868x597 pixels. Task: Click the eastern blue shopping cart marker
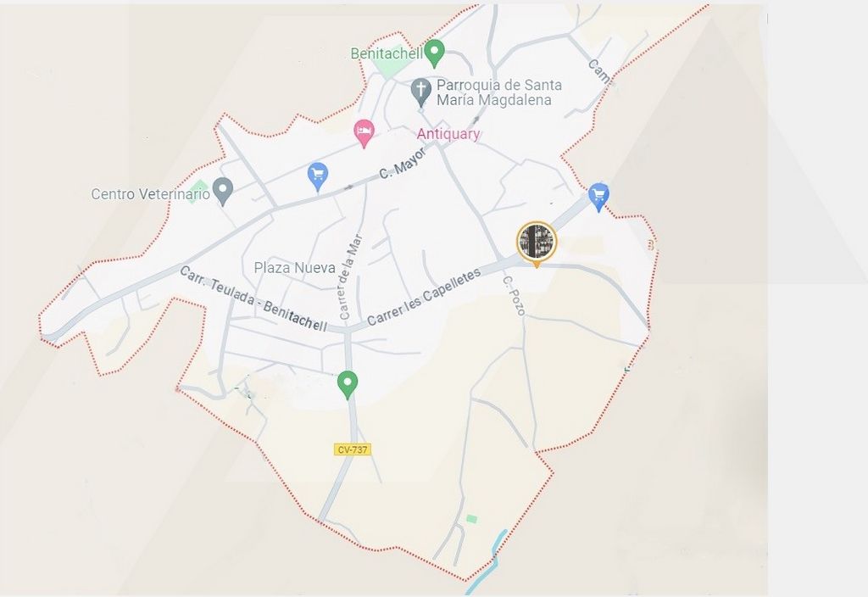coord(598,198)
